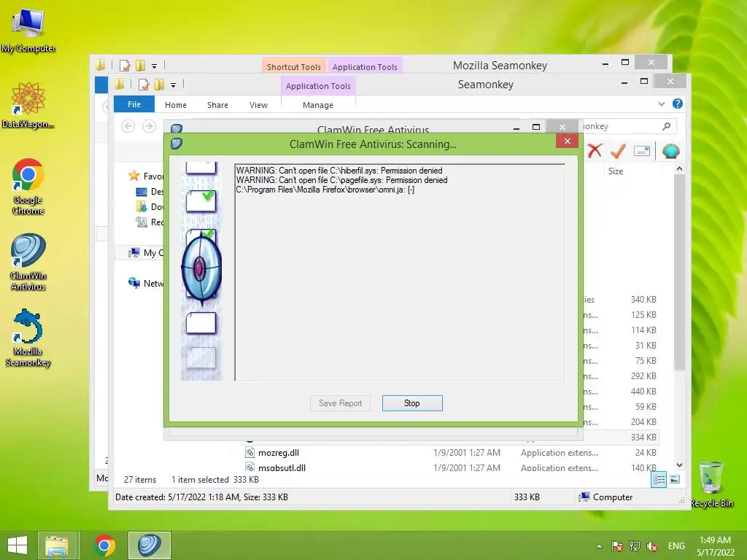The height and width of the screenshot is (560, 747).
Task: Click the 340 KB size cell
Action: [643, 300]
